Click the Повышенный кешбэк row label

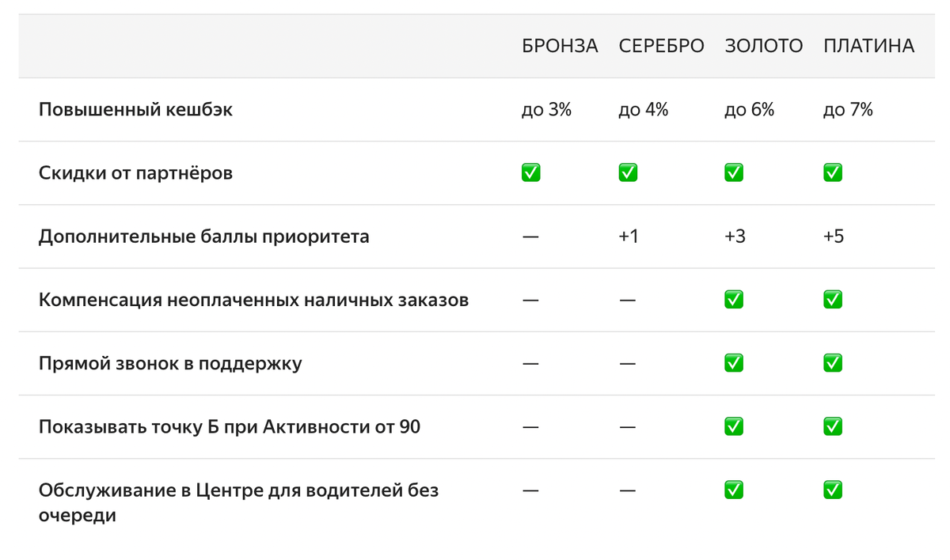point(135,109)
